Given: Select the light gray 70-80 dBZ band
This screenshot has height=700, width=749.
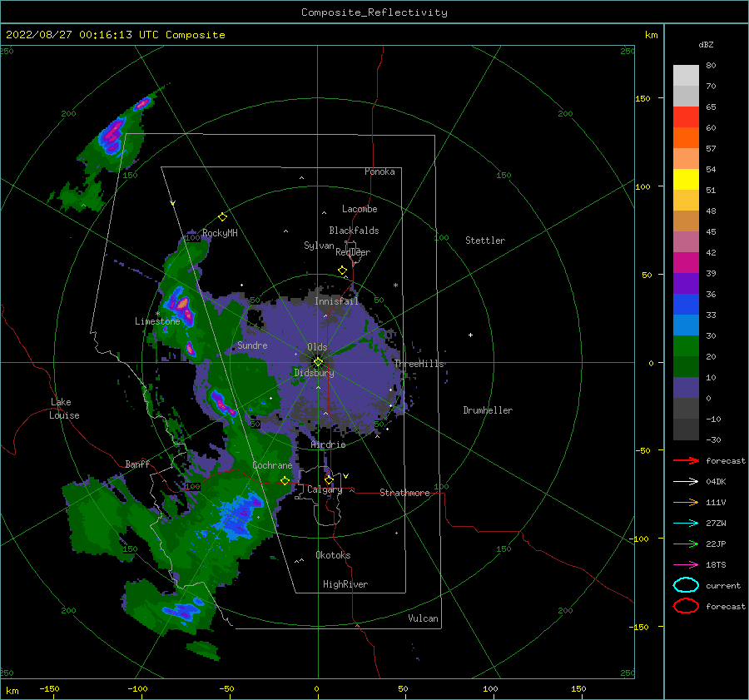Looking at the screenshot, I should click(x=686, y=76).
